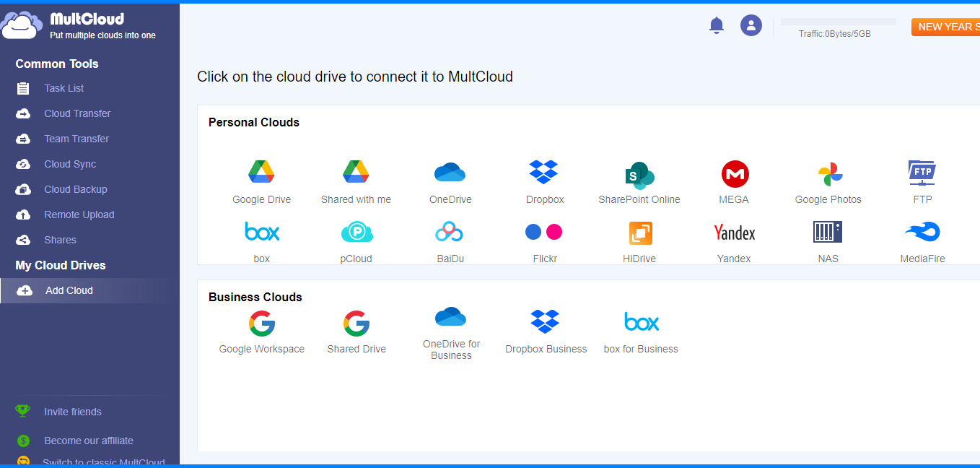The width and height of the screenshot is (980, 468).
Task: Click the Common Tools heading
Action: (x=57, y=64)
